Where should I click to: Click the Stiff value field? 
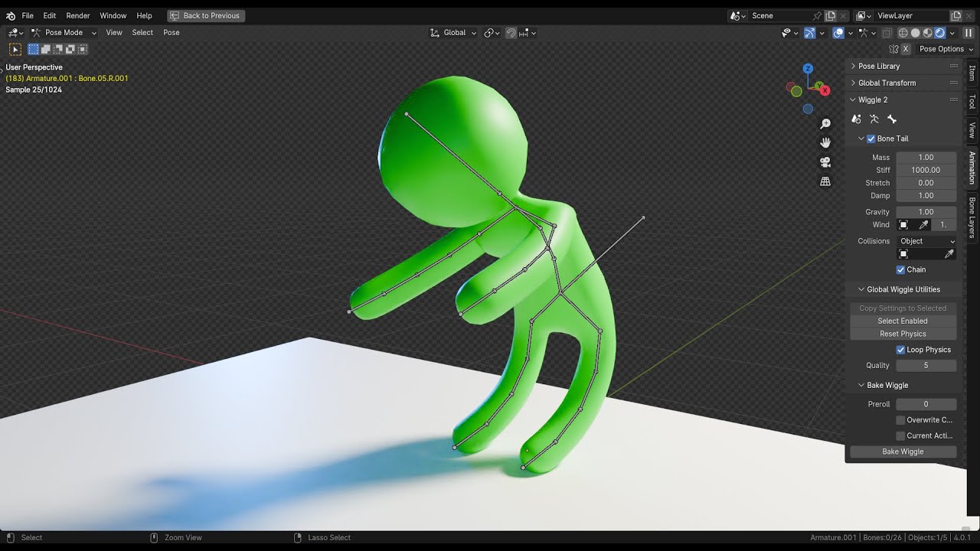point(926,170)
